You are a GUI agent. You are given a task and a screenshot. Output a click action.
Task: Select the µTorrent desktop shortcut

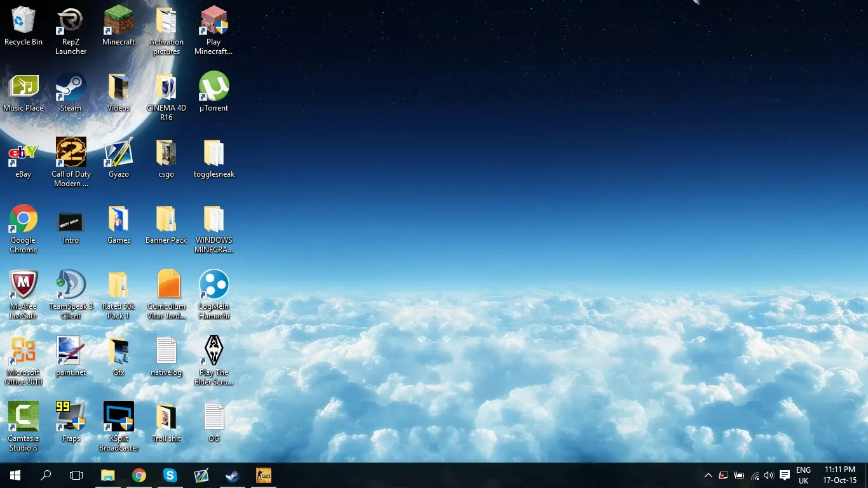[214, 92]
